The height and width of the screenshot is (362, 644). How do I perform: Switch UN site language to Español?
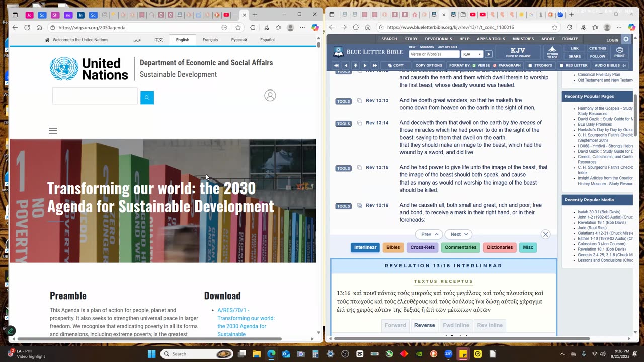[267, 40]
